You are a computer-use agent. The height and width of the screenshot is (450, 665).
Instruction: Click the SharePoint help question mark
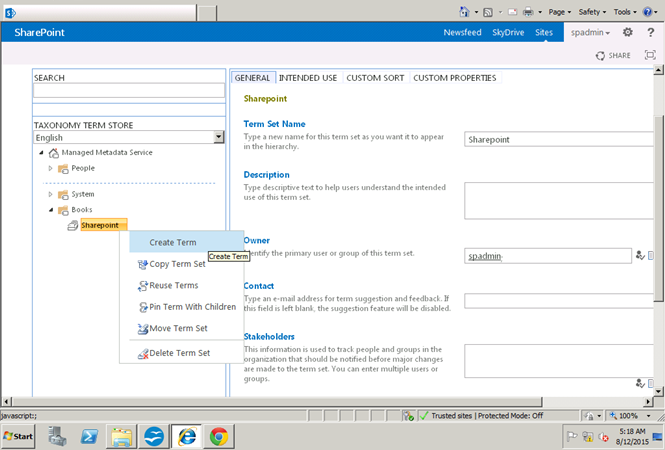coord(651,32)
